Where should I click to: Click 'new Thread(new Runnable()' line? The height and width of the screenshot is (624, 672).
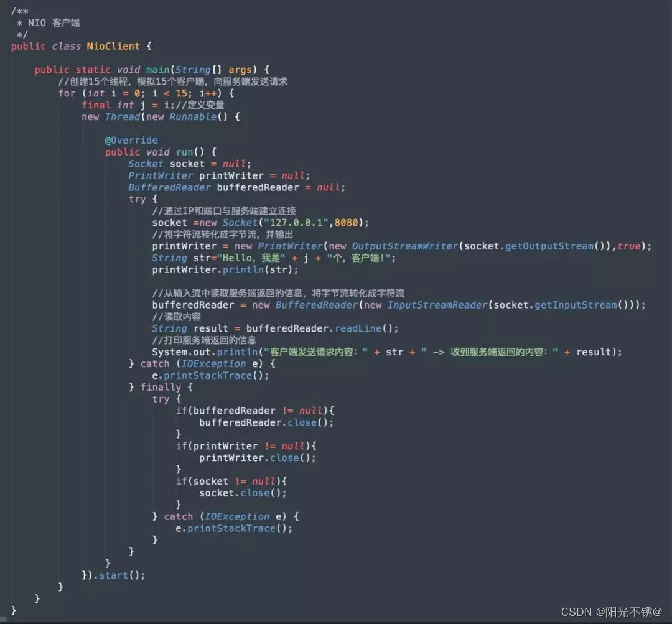point(161,117)
